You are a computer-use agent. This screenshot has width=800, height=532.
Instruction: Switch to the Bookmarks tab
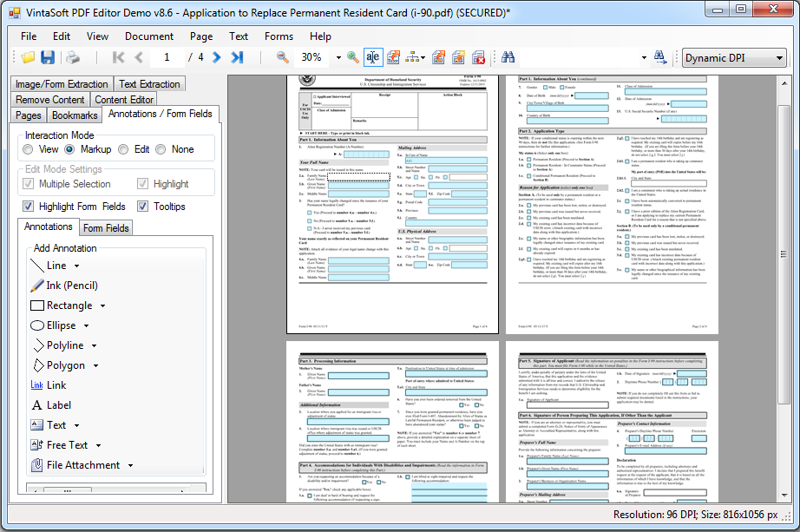click(x=75, y=115)
